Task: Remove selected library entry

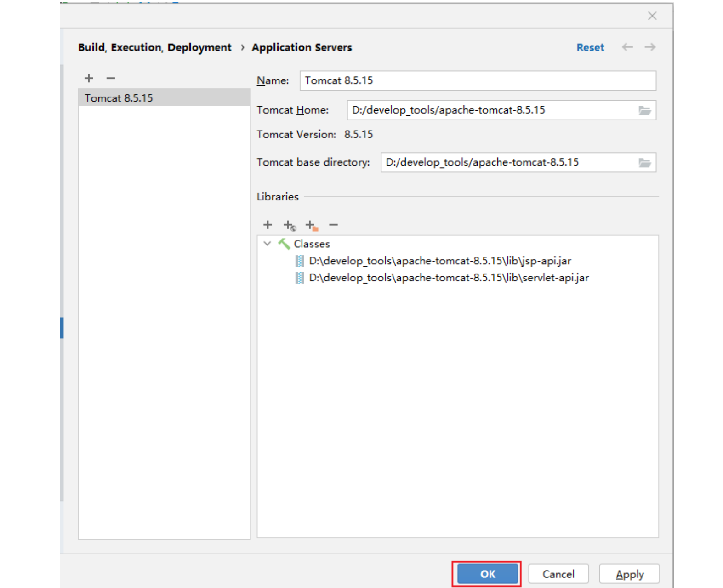Action: point(334,225)
